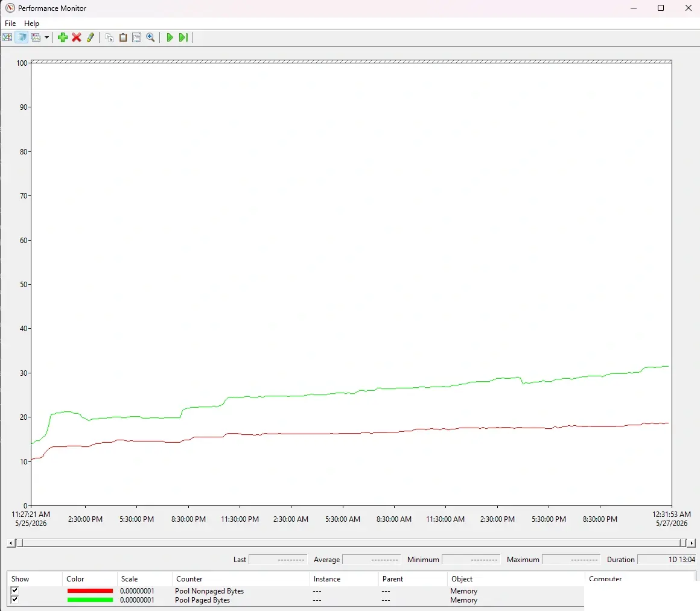Click the Memory object in Pool Paged row
Viewport: 700px width, 611px height.
click(x=464, y=600)
